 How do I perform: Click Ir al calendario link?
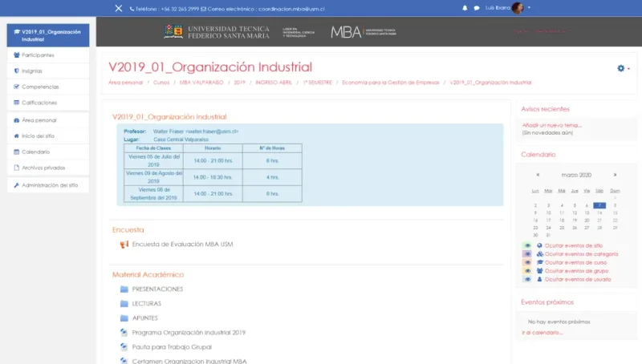click(542, 333)
